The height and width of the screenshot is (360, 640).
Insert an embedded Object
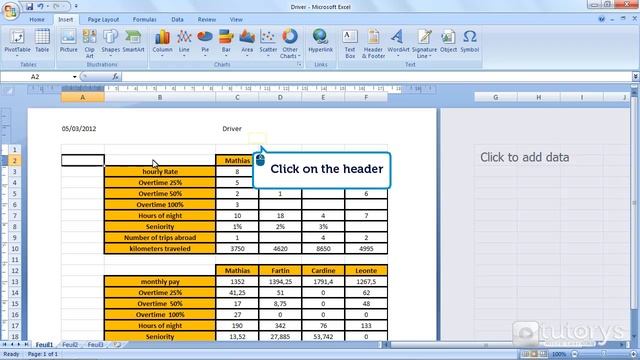448,41
